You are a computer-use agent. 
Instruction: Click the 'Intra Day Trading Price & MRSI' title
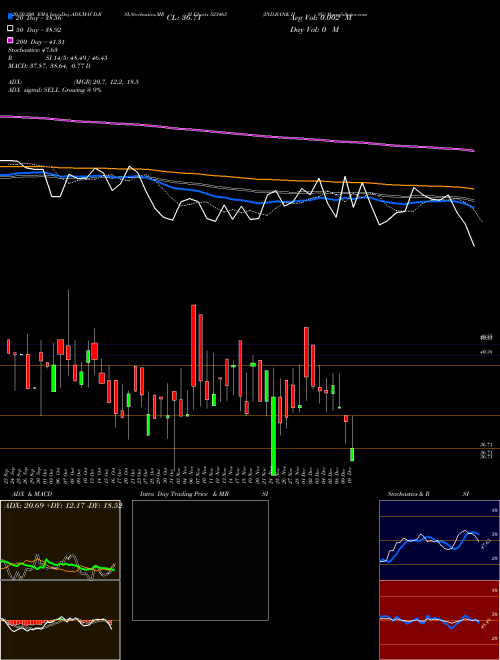click(204, 494)
